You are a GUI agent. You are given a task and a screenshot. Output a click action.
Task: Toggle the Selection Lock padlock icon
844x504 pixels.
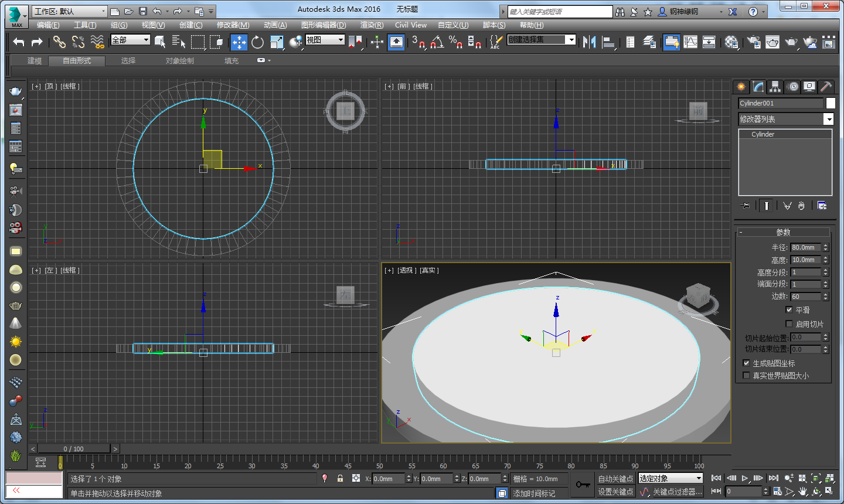click(340, 478)
